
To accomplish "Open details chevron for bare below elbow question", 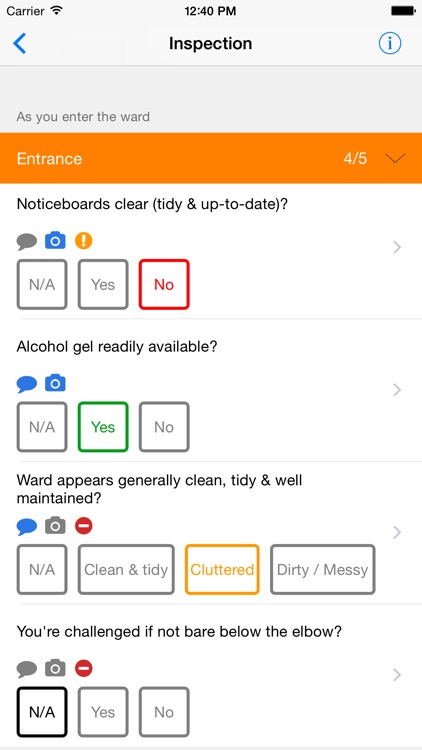I will point(397,675).
